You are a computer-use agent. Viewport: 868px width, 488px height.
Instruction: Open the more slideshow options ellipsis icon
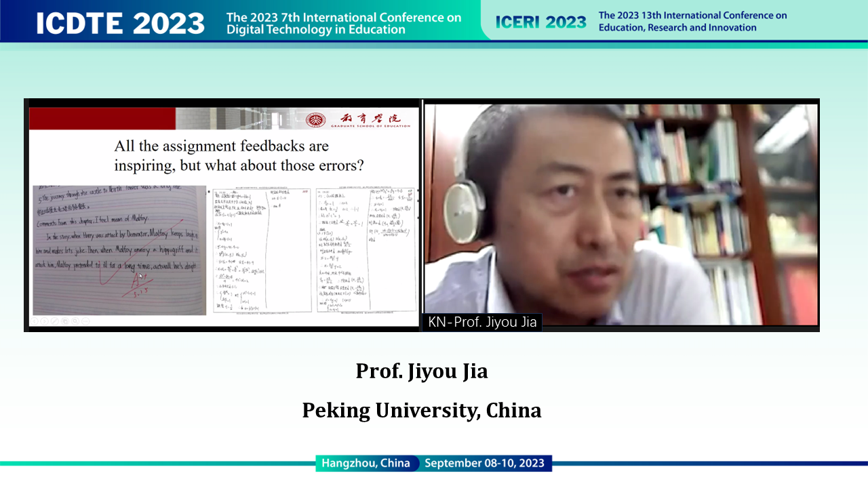pyautogui.click(x=85, y=321)
